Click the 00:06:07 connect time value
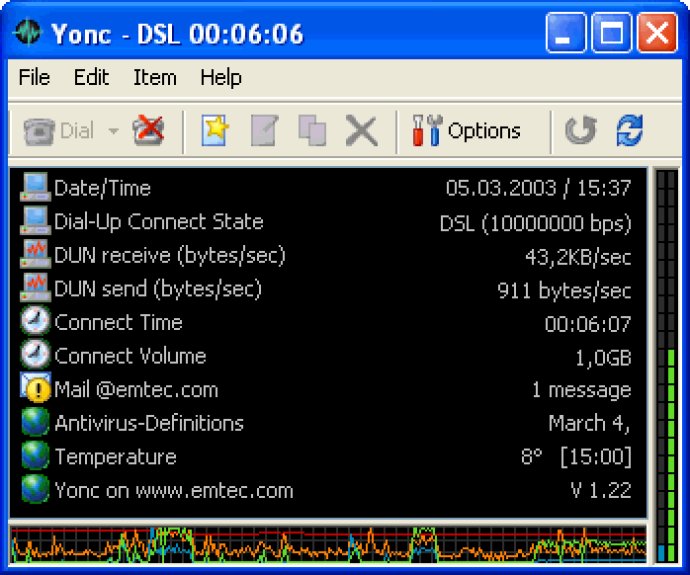This screenshot has width=690, height=575. coord(587,324)
